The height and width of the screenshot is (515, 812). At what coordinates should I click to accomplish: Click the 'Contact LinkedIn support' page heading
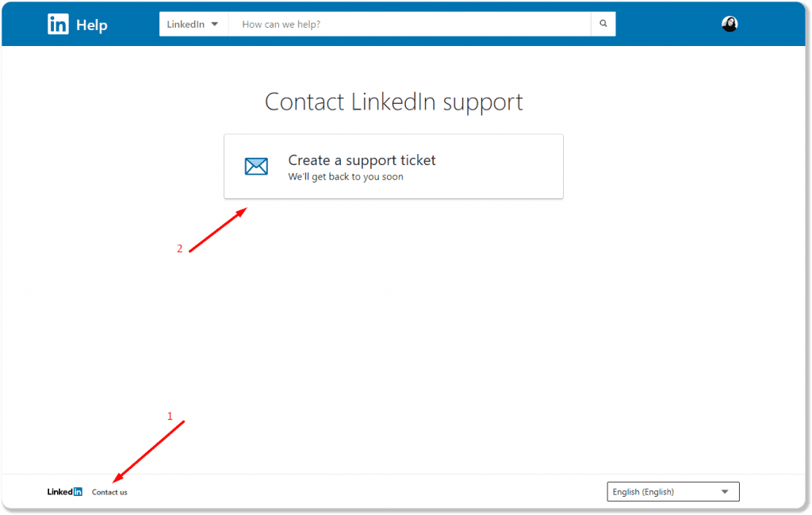[393, 102]
